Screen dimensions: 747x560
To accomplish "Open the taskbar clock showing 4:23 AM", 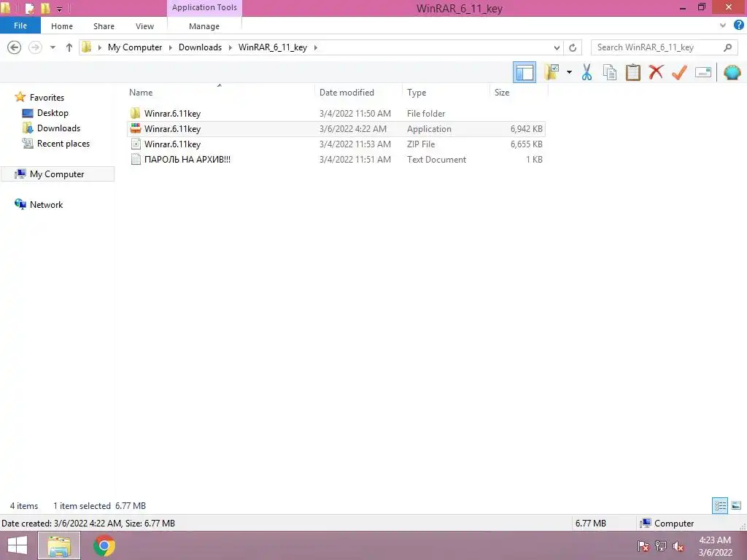I will point(715,546).
